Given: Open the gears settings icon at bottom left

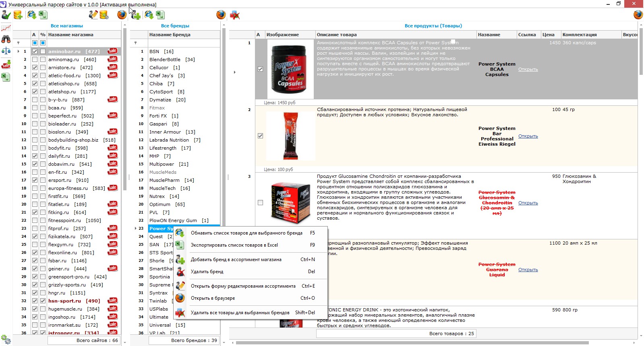Looking at the screenshot, I should pyautogui.click(x=6, y=339).
